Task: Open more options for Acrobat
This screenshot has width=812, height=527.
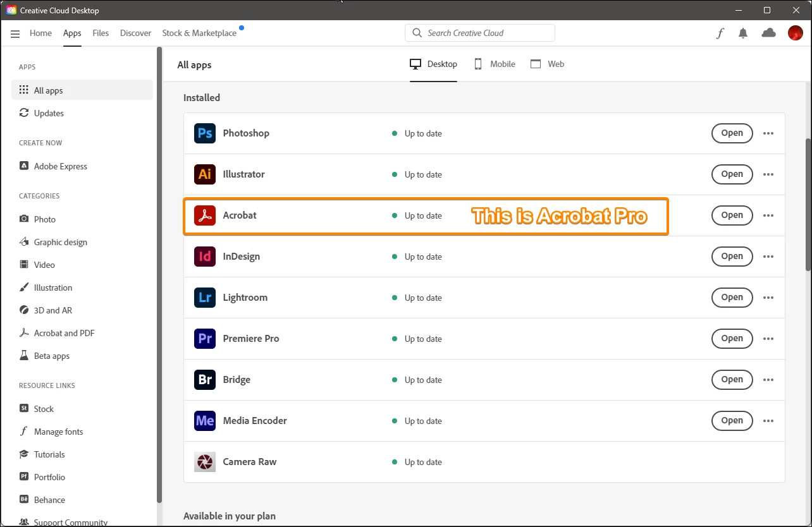Action: click(768, 215)
